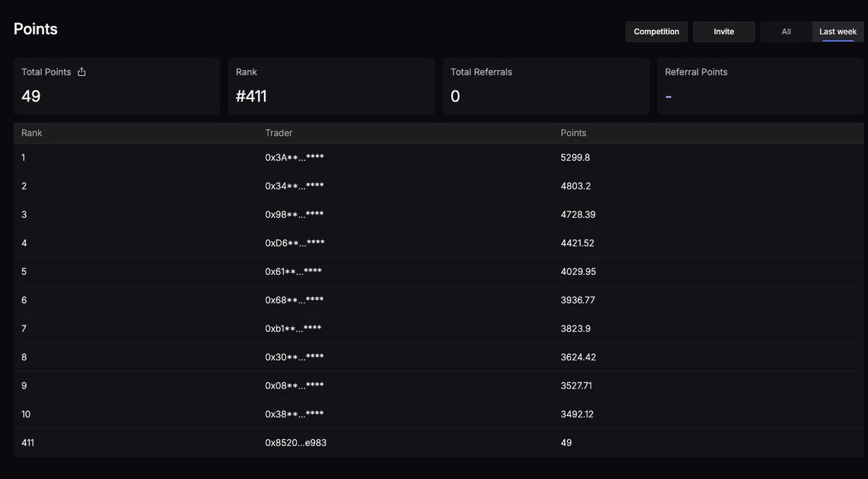Click the points value 4728.39
Image resolution: width=868 pixels, height=479 pixels.
(578, 215)
